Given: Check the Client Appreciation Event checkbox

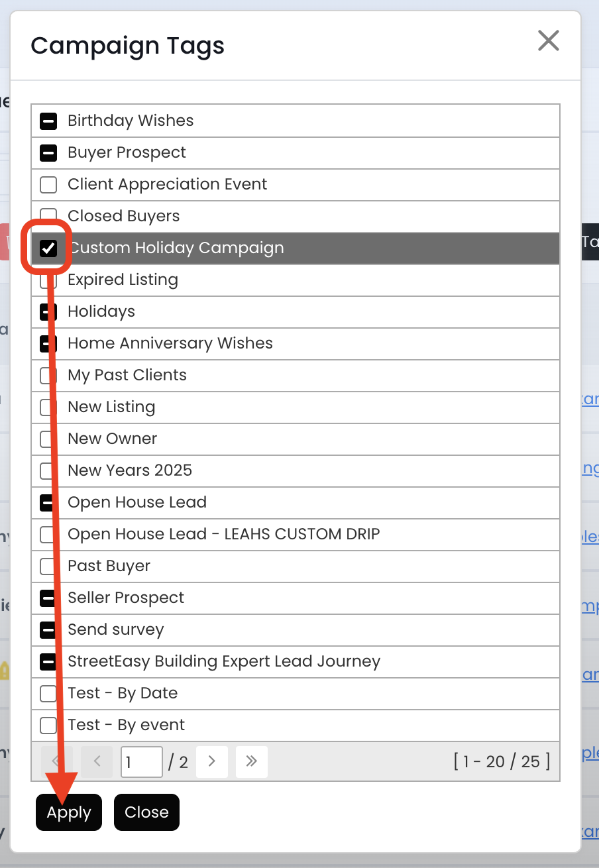Looking at the screenshot, I should click(48, 184).
